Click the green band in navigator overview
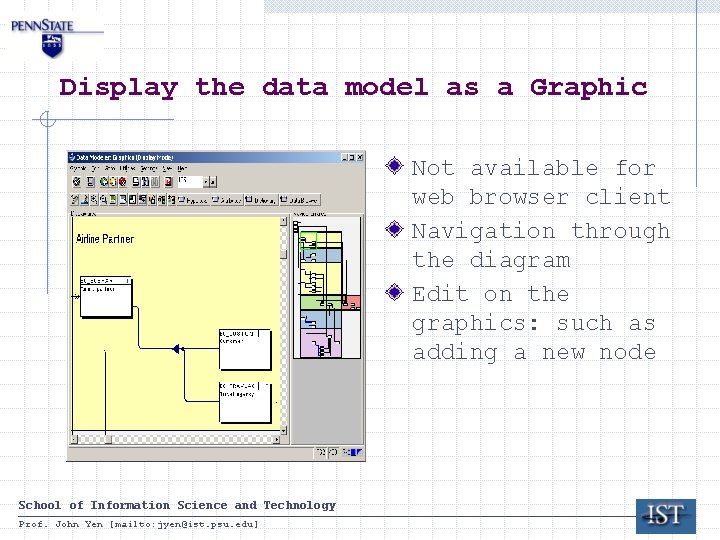This screenshot has width=720, height=540. [321, 302]
